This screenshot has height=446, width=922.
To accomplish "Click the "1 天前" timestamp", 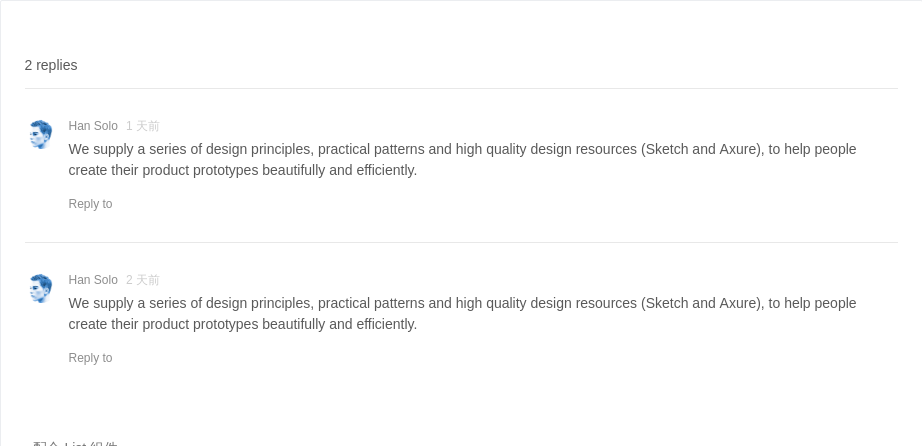I will (x=143, y=126).
